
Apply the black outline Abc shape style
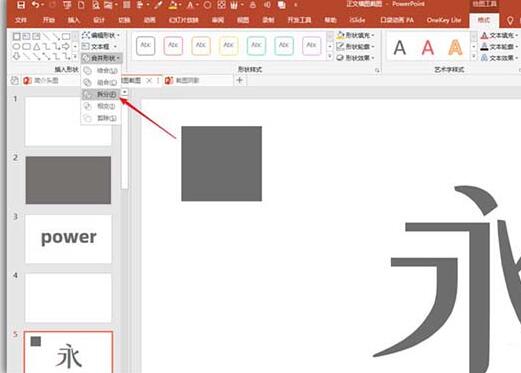point(146,46)
